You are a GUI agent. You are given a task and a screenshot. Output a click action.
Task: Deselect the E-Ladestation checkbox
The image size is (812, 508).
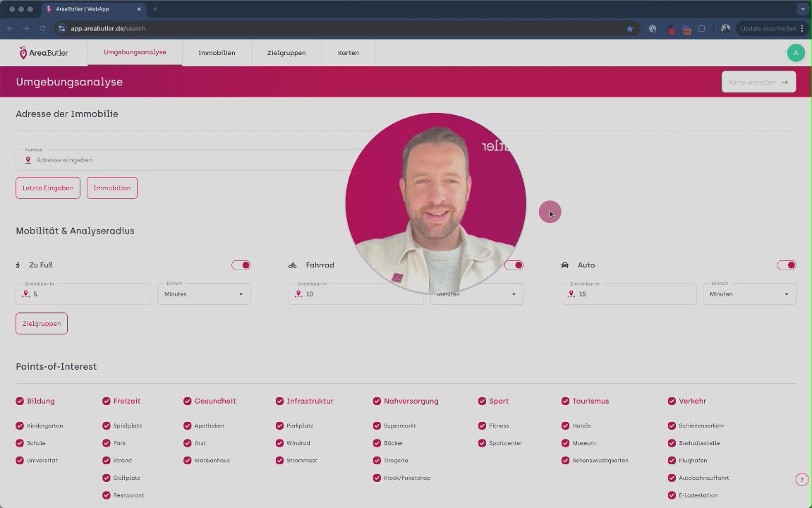672,495
